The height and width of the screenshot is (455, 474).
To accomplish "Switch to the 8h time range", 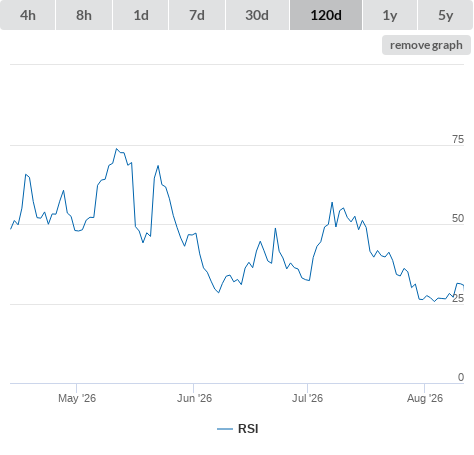I will pyautogui.click(x=84, y=15).
